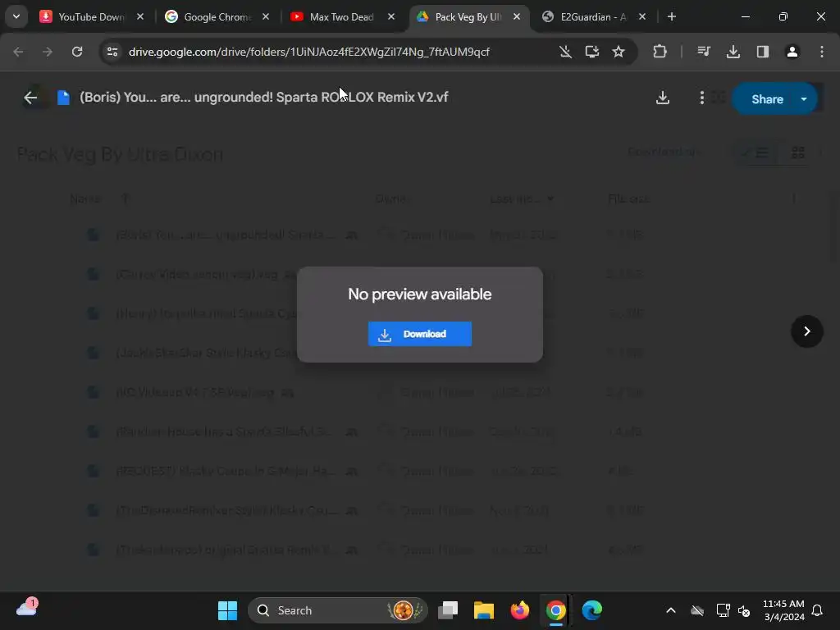The height and width of the screenshot is (630, 840).
Task: Click the address bar URL
Action: point(308,52)
